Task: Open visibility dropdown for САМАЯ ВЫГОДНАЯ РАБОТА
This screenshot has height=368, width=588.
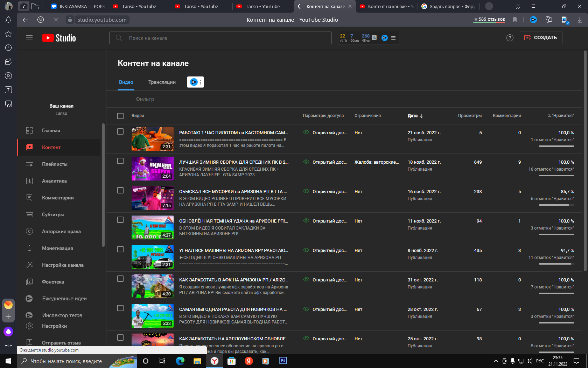Action: click(x=325, y=309)
